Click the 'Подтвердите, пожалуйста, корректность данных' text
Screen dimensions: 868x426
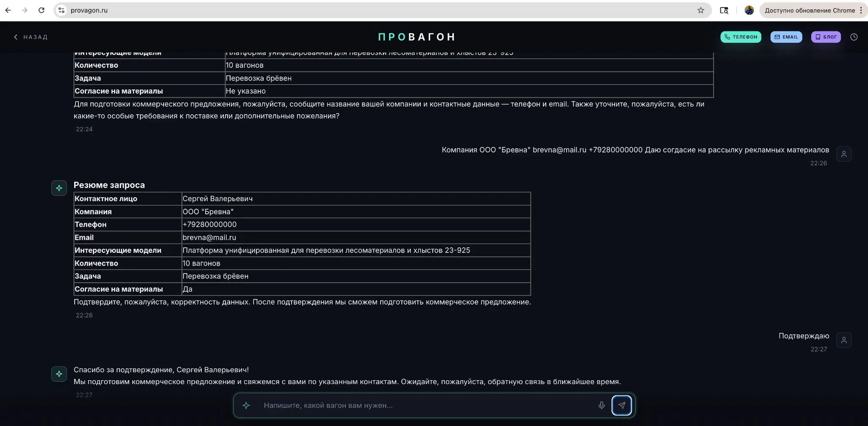(x=302, y=302)
